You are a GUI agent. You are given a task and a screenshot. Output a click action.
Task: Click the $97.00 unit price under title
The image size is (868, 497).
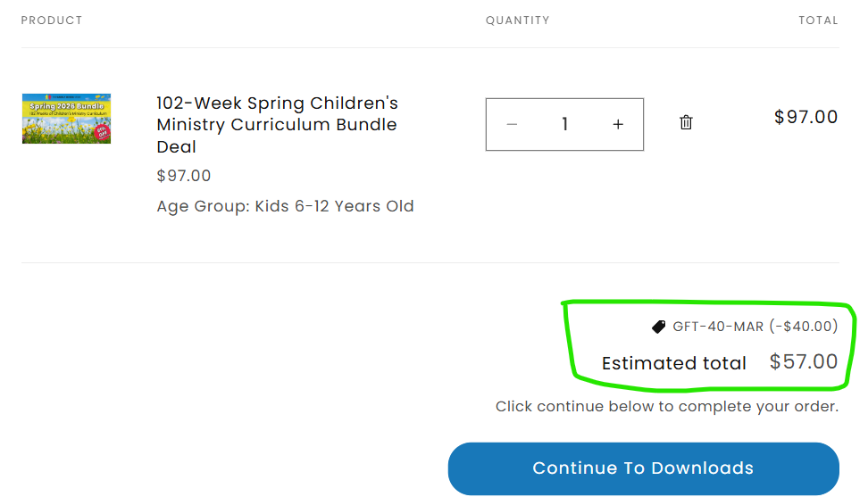tap(184, 176)
